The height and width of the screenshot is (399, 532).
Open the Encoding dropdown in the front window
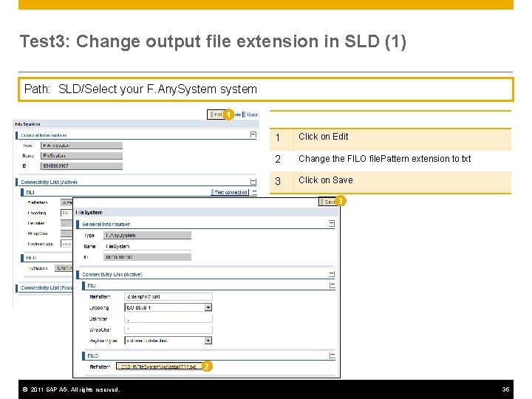208,307
